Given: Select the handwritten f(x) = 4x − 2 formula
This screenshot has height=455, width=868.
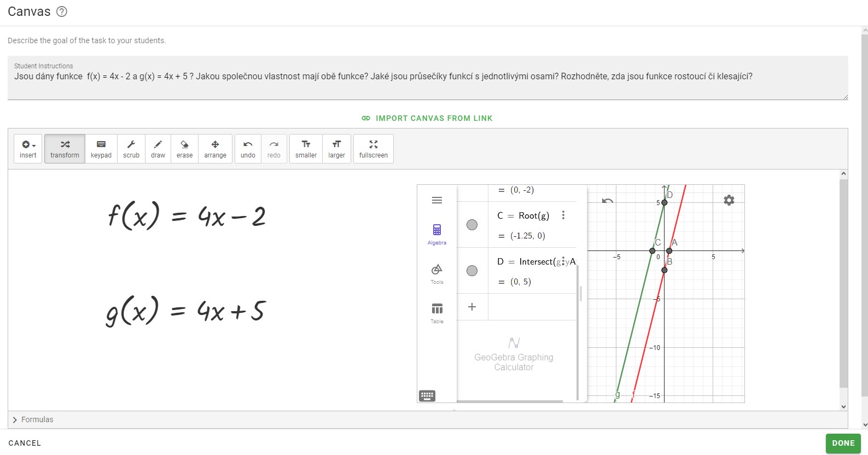Looking at the screenshot, I should point(187,215).
